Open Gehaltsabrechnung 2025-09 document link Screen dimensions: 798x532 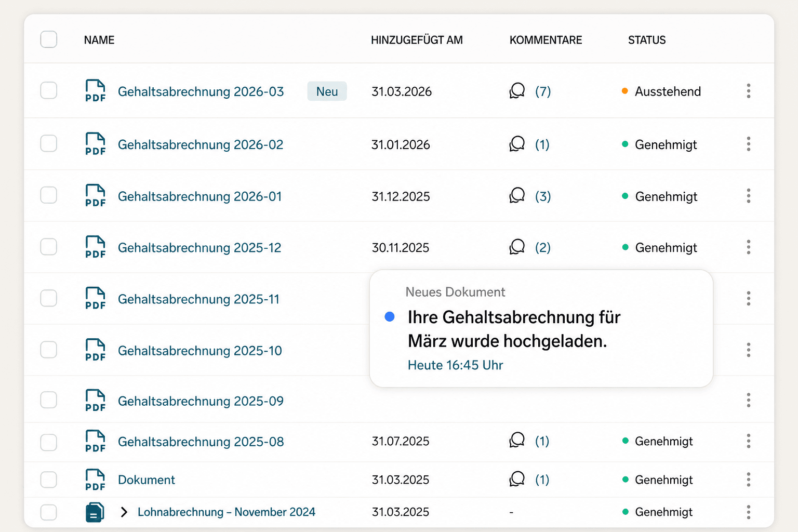tap(201, 401)
